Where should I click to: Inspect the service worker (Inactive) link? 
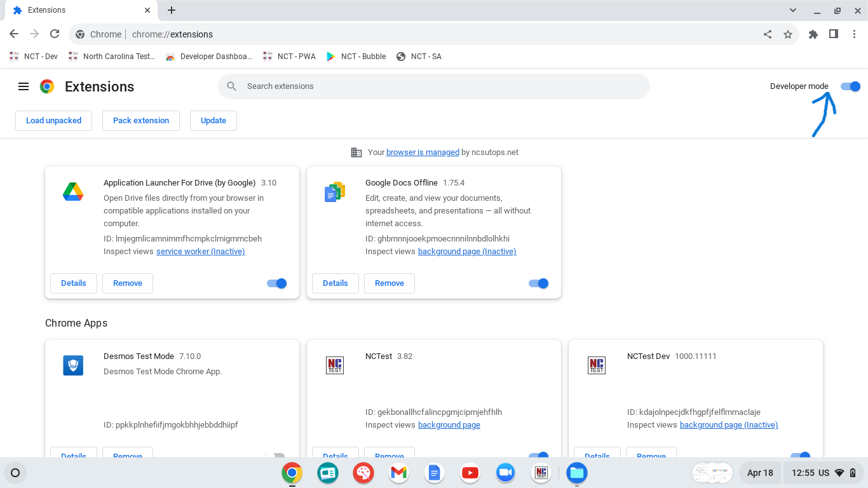coord(201,252)
